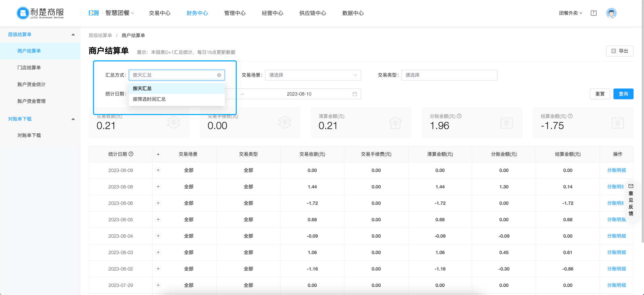Screen dimensions: 644x295
Task: Click the 导出 export button
Action: pyautogui.click(x=620, y=51)
